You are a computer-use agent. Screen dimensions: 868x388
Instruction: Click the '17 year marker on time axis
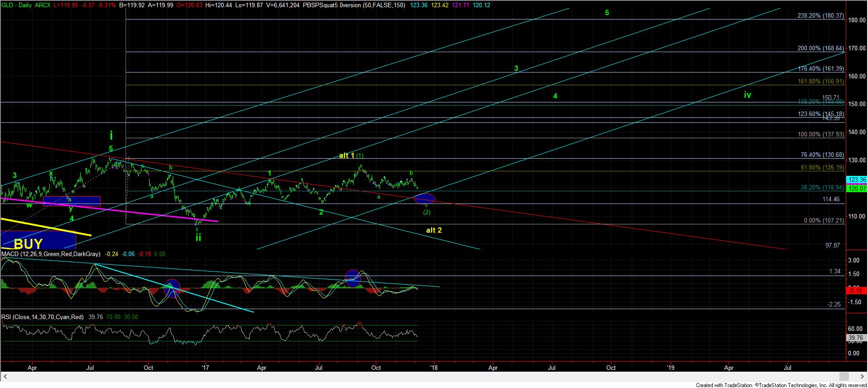(x=206, y=368)
